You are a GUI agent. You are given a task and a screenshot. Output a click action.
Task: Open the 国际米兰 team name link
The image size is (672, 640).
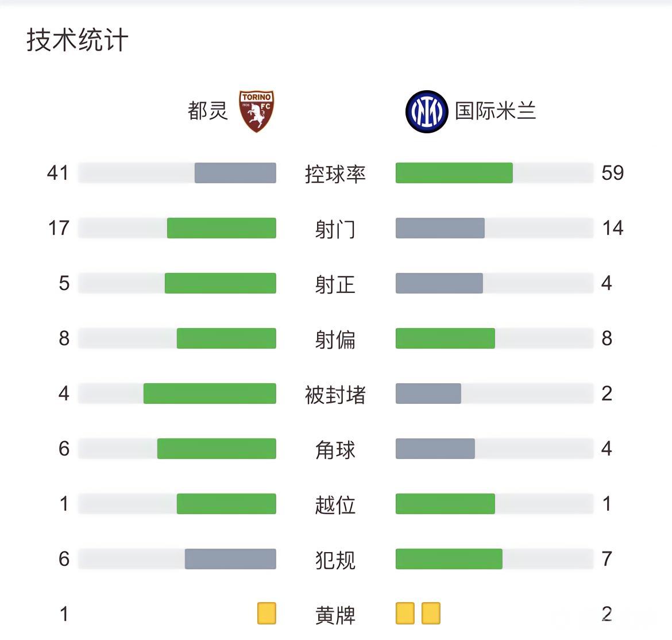point(495,111)
